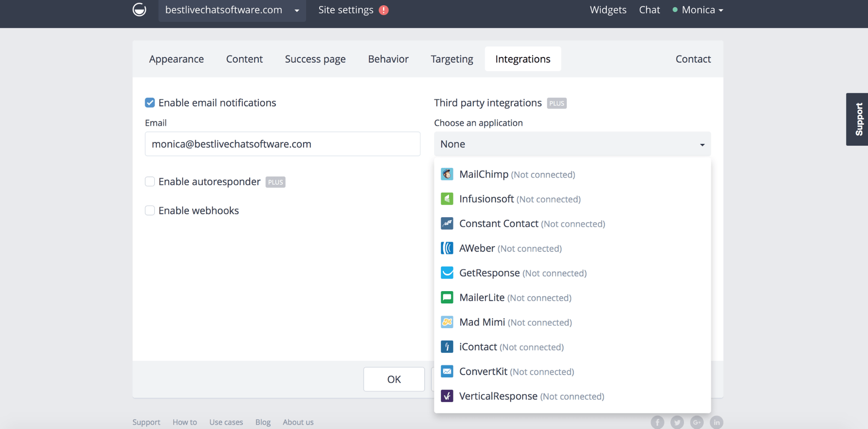Choose MailerLite from the dropdown
The height and width of the screenshot is (429, 868).
click(572, 298)
